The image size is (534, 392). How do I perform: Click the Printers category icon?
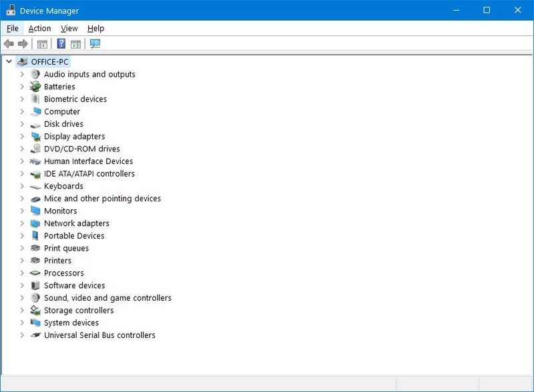point(35,261)
